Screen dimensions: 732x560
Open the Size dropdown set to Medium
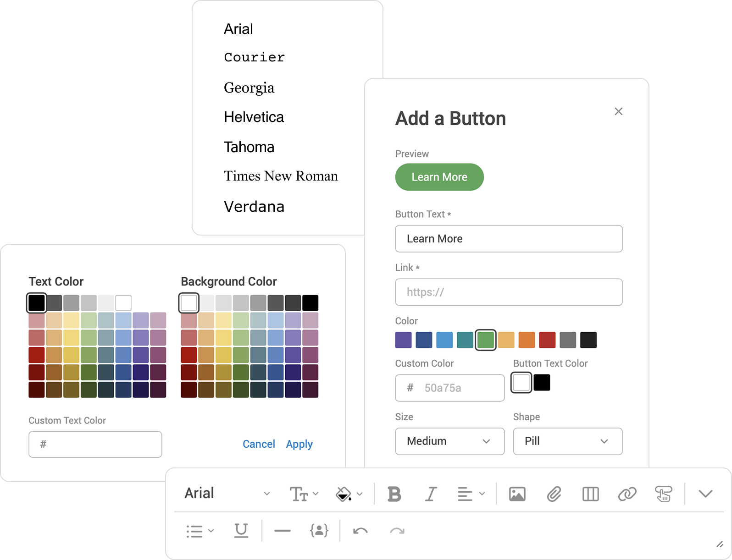click(449, 441)
